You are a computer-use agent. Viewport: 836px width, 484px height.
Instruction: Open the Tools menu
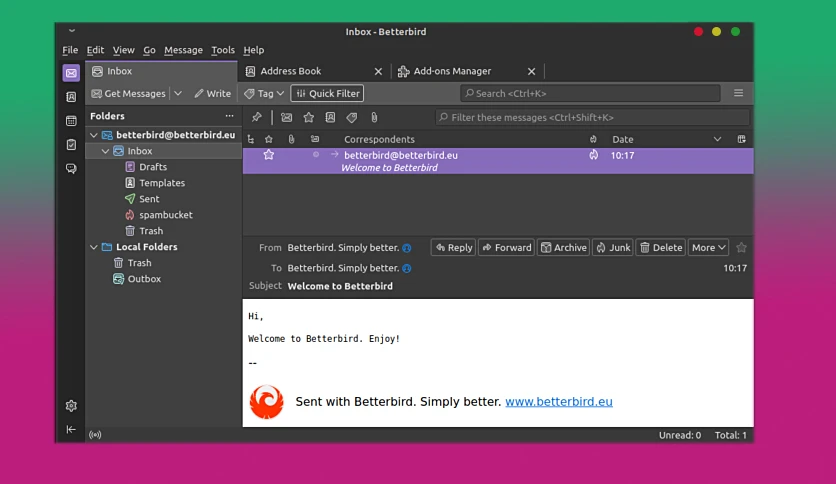coord(223,50)
